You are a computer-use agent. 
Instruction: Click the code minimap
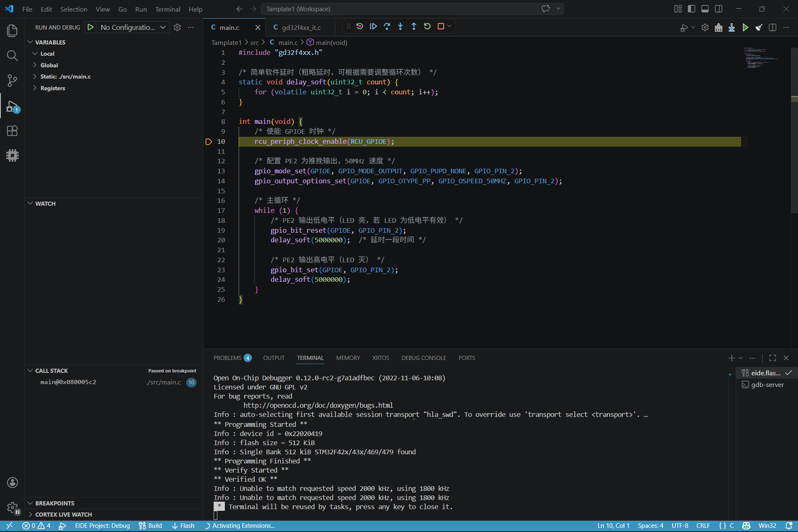click(761, 58)
